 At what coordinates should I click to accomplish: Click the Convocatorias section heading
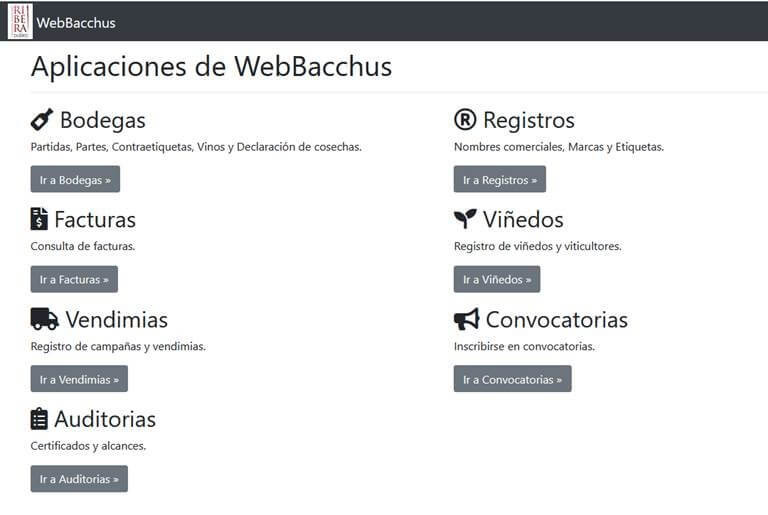557,319
